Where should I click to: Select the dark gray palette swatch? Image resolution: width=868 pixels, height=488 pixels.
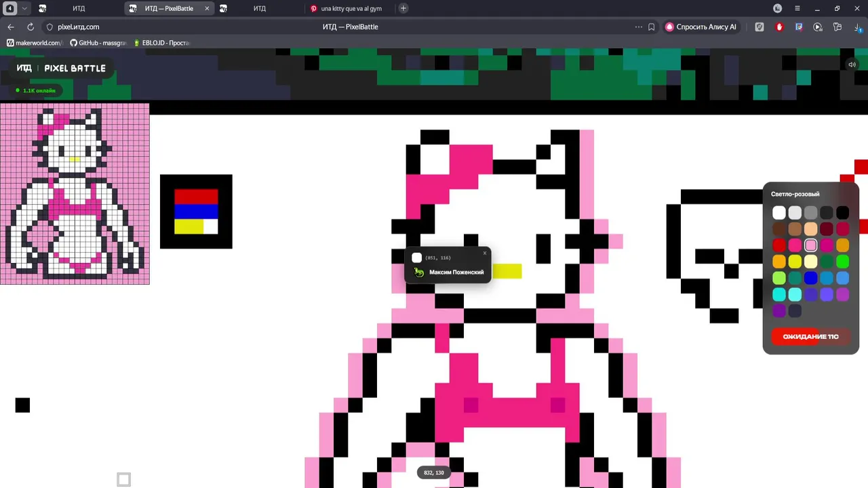click(x=827, y=213)
